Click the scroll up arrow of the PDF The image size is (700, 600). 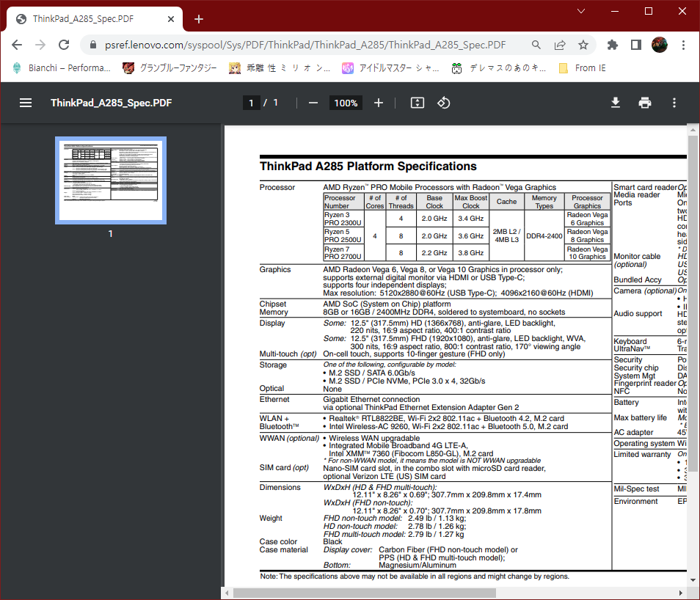[x=693, y=130]
